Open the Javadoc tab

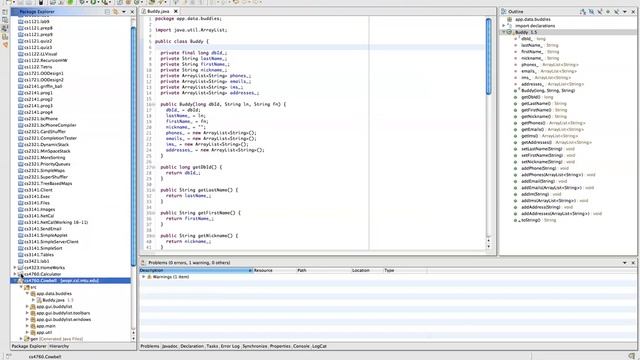170,346
